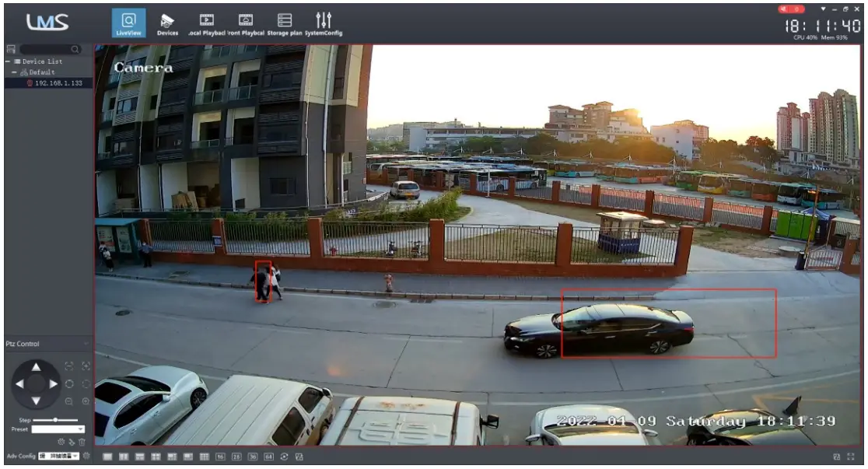Click the call preset icon

click(x=72, y=442)
